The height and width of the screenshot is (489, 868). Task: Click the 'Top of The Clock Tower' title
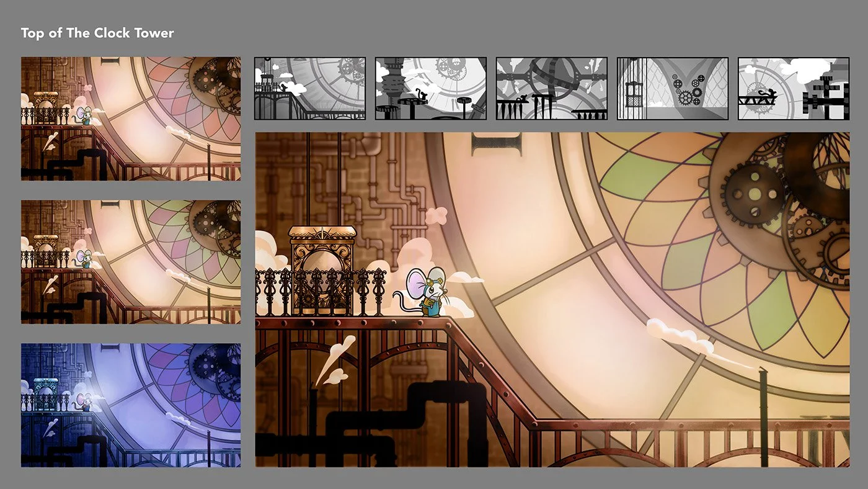pos(97,33)
